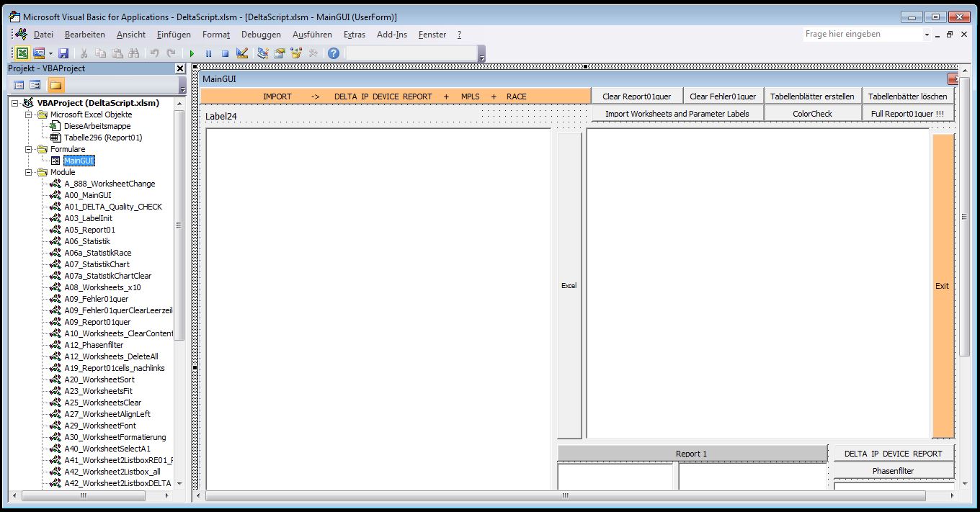
Task: Collapse the Module folder node
Action: coord(30,172)
